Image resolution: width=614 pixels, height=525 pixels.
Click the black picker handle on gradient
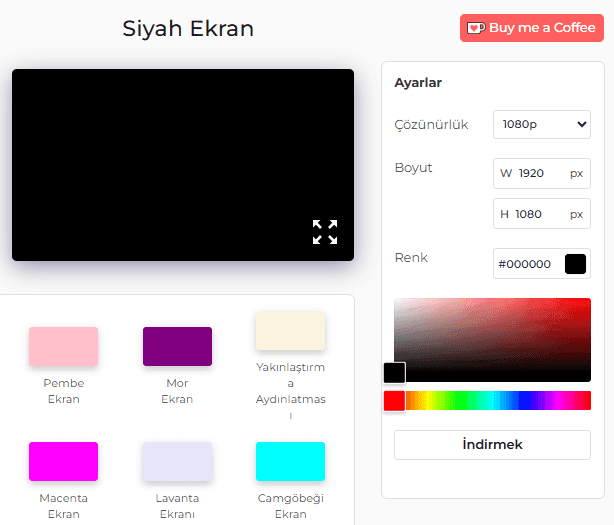point(394,373)
